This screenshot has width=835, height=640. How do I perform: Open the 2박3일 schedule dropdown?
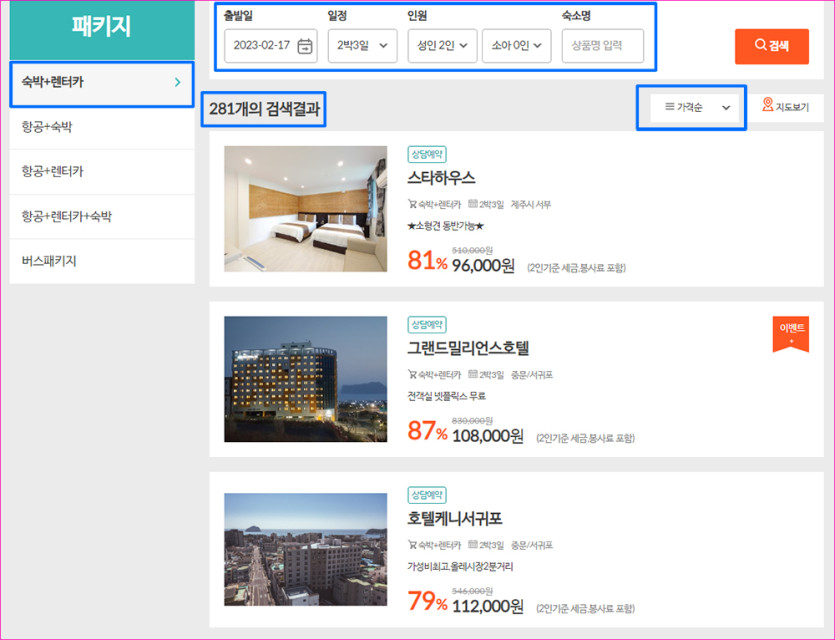click(363, 46)
